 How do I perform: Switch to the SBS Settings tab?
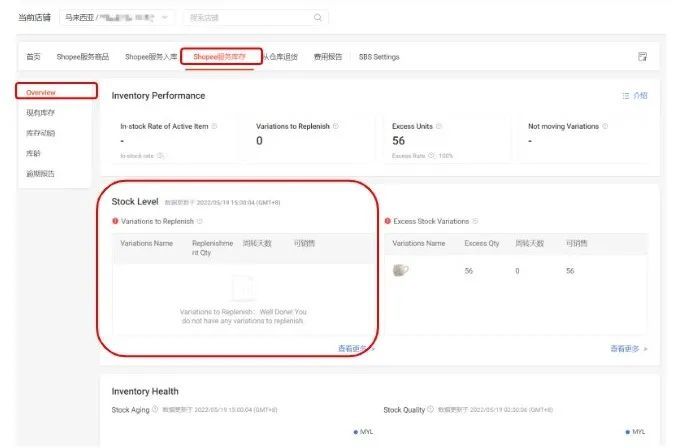tap(379, 57)
